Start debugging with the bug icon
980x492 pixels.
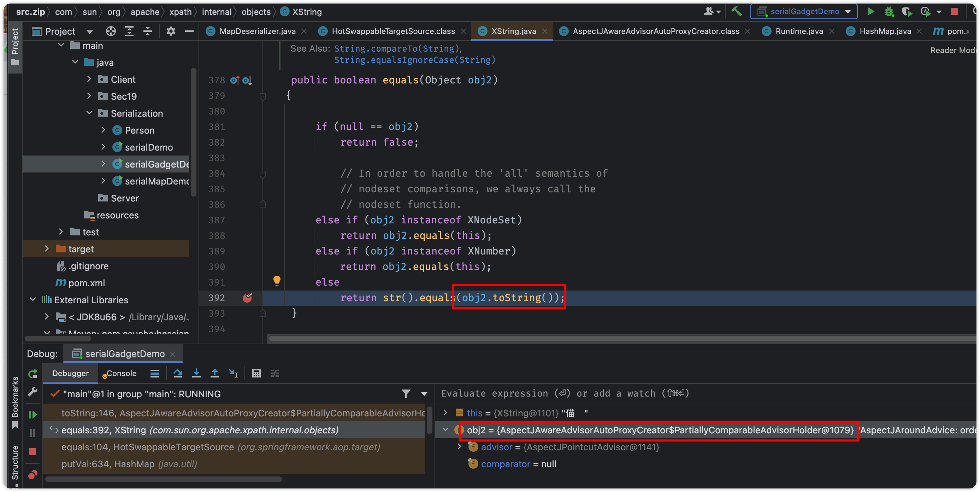[889, 11]
